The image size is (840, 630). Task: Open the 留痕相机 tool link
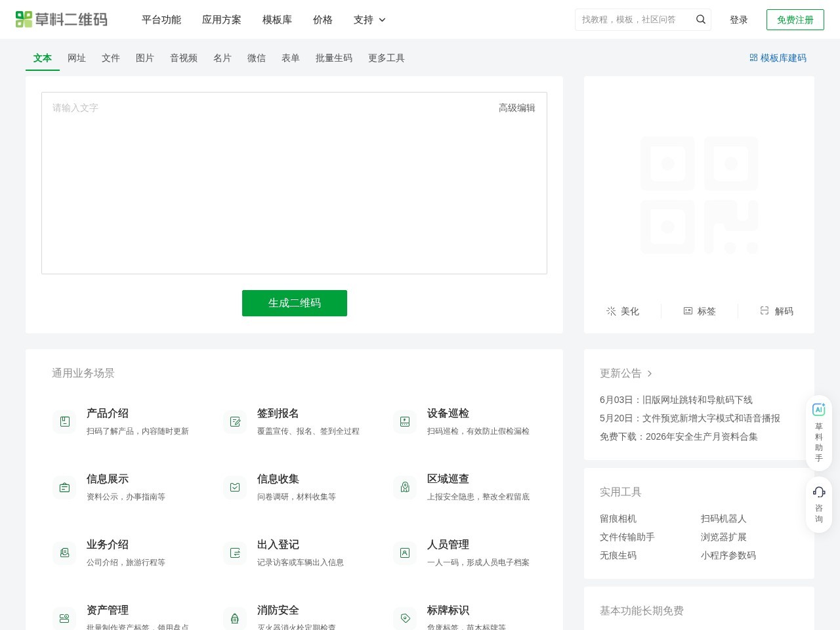point(618,518)
